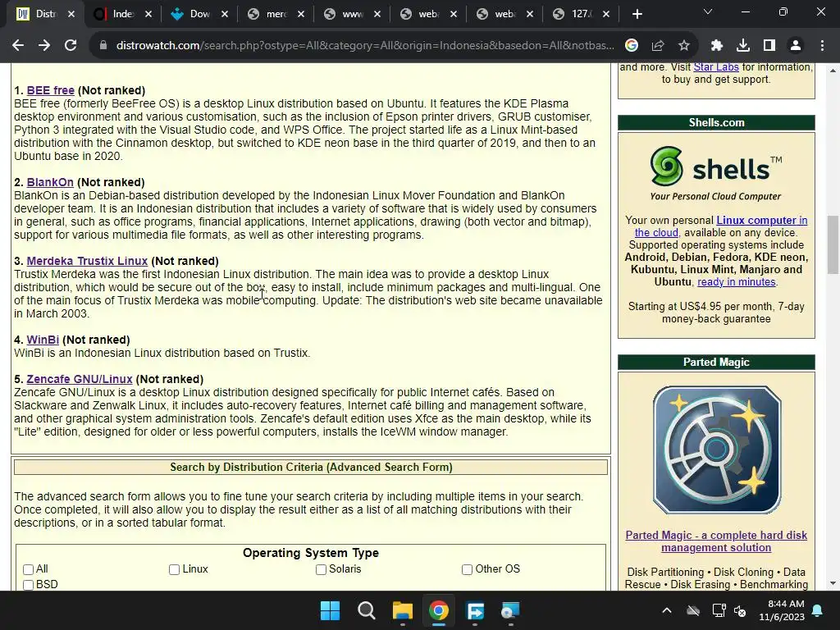Click the address bar URL field
The height and width of the screenshot is (630, 840).
pos(364,46)
